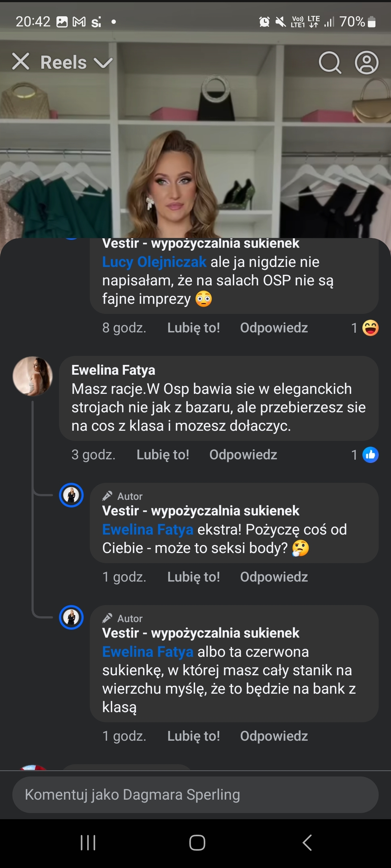Like the 8 godz. Vestir reply
The height and width of the screenshot is (868, 391).
[193, 328]
